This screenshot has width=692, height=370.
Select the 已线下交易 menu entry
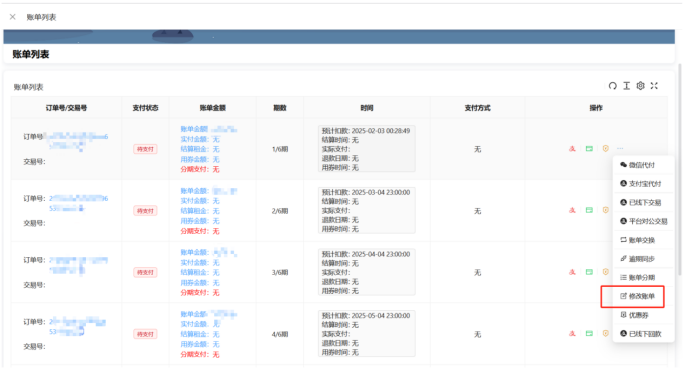click(x=643, y=203)
